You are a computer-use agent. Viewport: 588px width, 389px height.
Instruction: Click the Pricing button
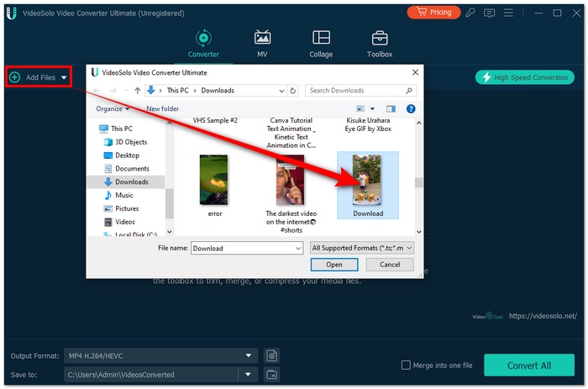(x=433, y=13)
